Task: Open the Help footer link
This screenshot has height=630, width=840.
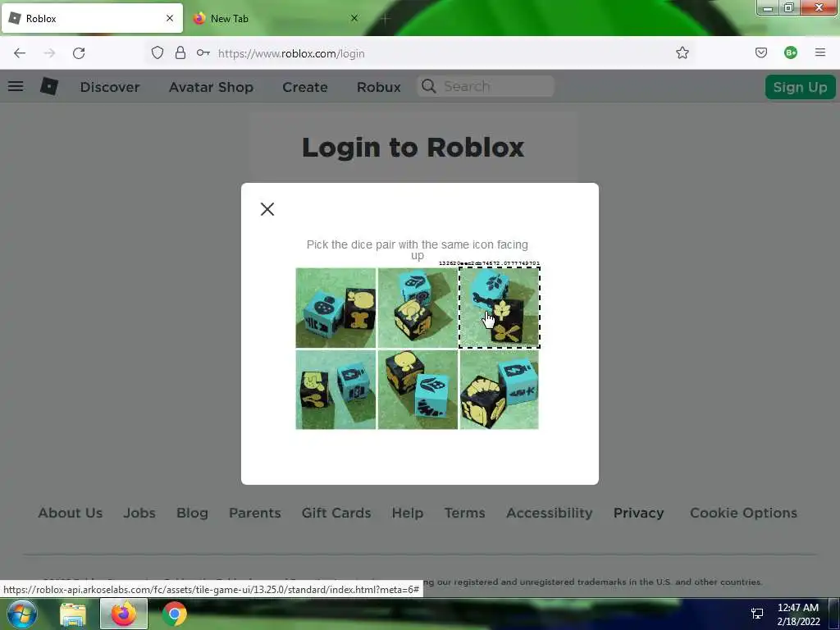Action: tap(408, 513)
